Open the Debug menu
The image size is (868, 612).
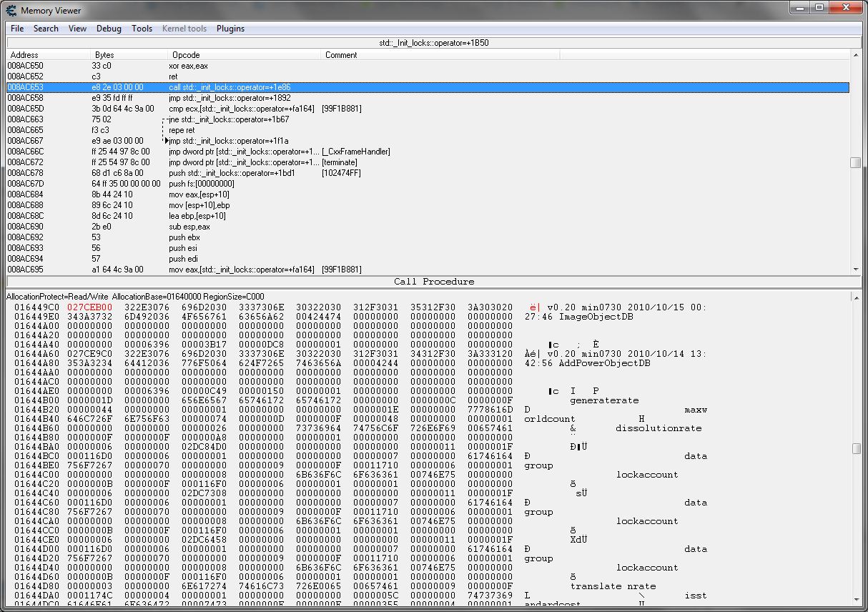(109, 29)
